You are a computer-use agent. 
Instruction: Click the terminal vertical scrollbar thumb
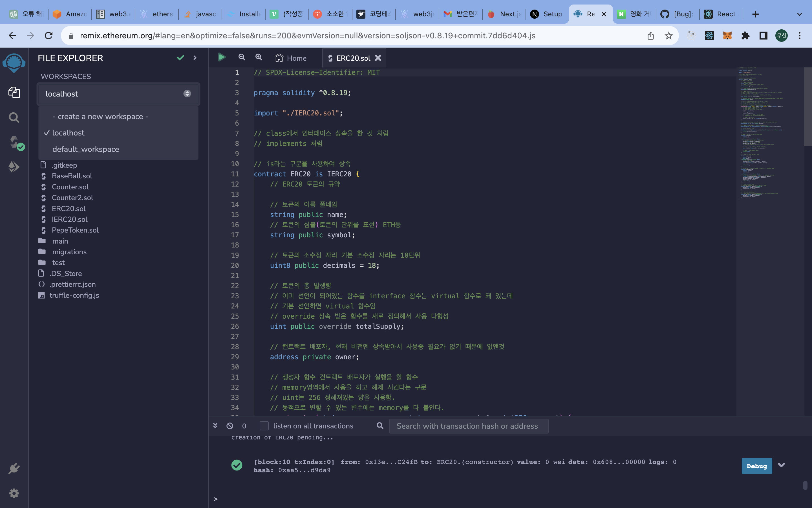[805, 485]
